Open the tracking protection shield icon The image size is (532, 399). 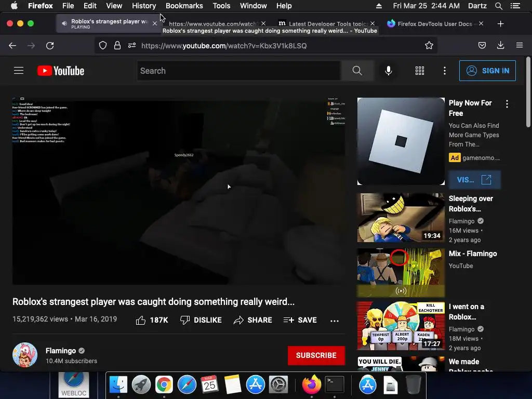(103, 46)
